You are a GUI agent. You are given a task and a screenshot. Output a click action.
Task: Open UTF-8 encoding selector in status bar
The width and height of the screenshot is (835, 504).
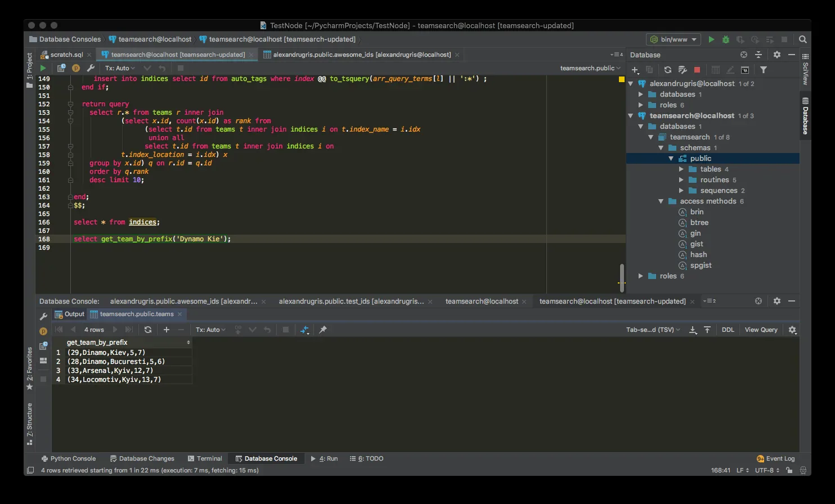click(x=767, y=470)
